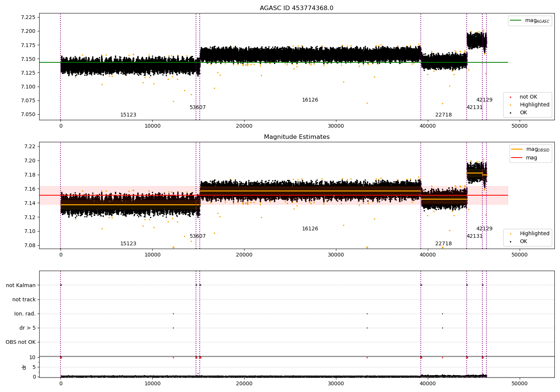Viewport: 560px width, 392px height.
Task: Click the "AGASC ID 453774368.0" plot title
Action: click(x=296, y=8)
